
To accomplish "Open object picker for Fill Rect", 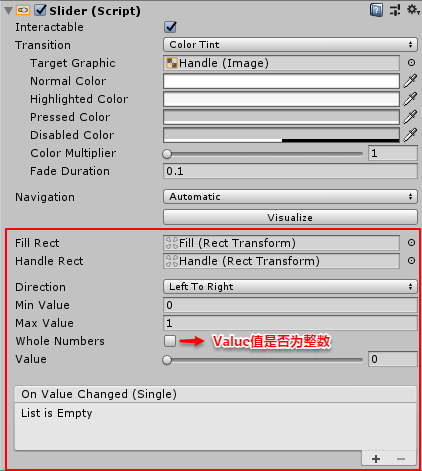I will 412,243.
